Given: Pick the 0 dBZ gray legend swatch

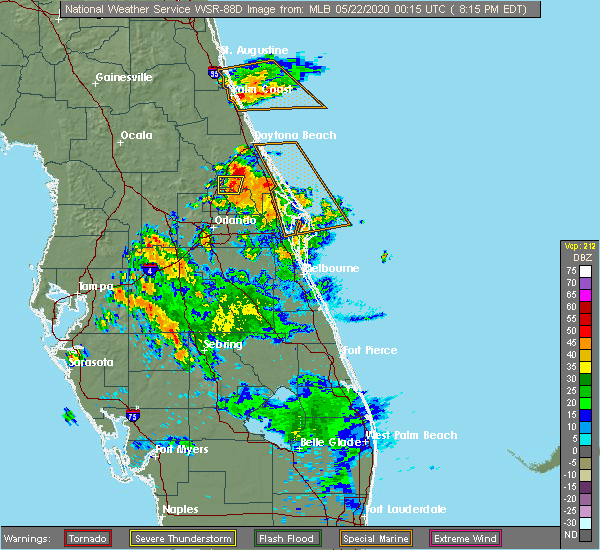Looking at the screenshot, I should tap(585, 451).
